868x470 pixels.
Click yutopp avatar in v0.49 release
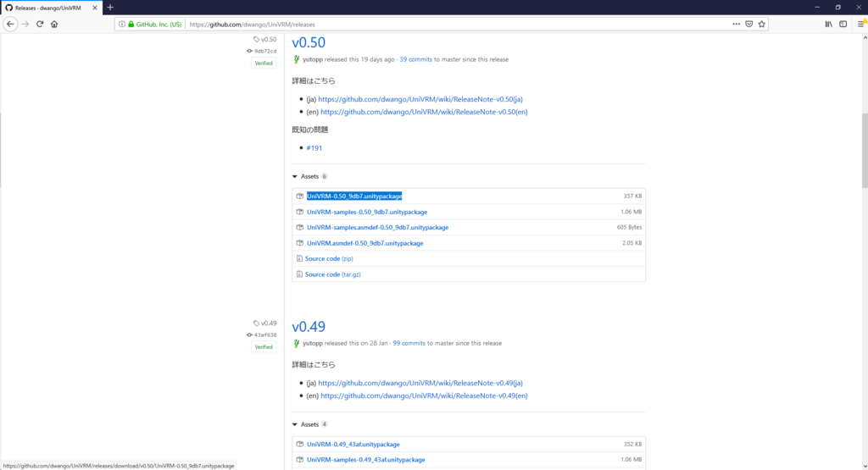coord(296,343)
